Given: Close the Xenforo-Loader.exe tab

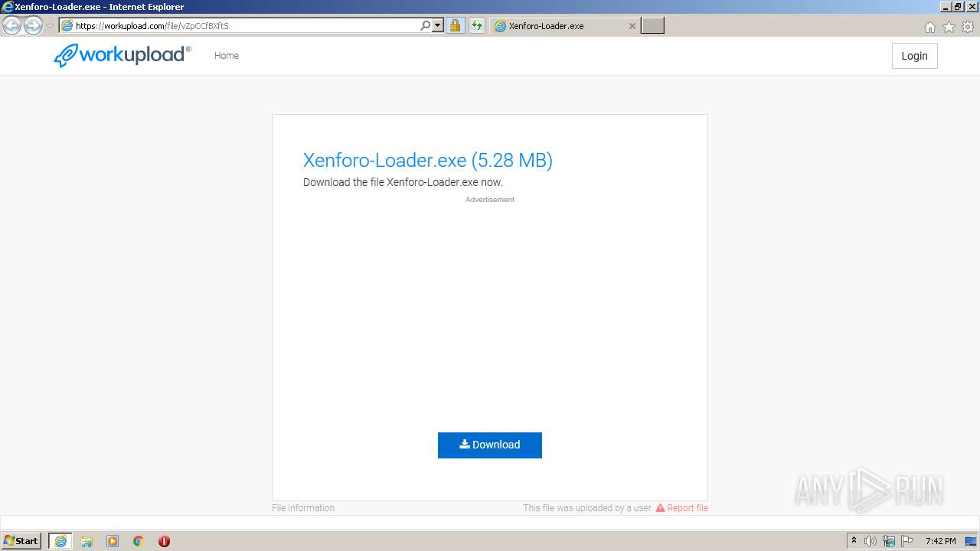Looking at the screenshot, I should 632,26.
